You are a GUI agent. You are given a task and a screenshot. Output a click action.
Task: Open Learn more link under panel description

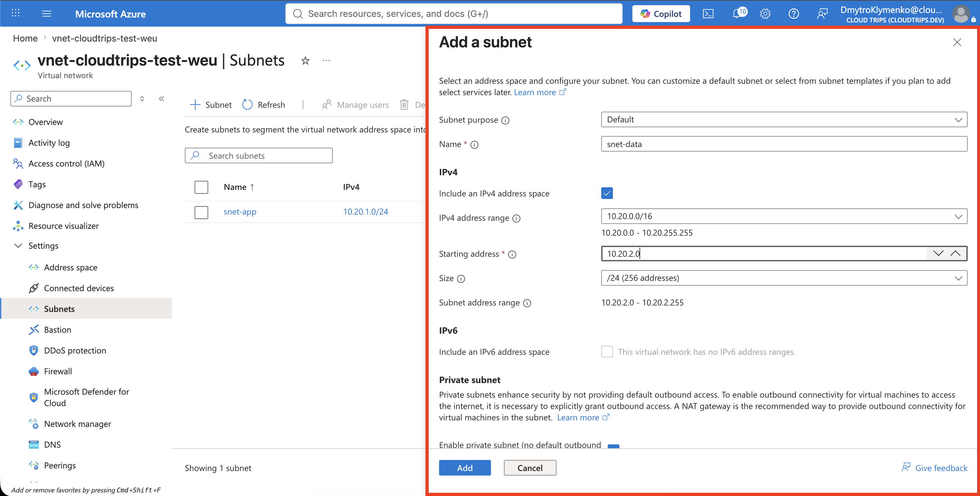click(540, 92)
